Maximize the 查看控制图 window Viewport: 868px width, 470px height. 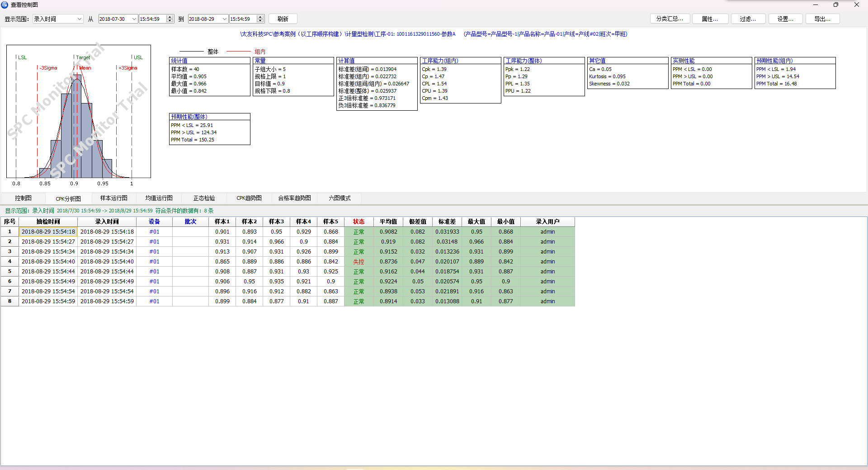coord(835,5)
